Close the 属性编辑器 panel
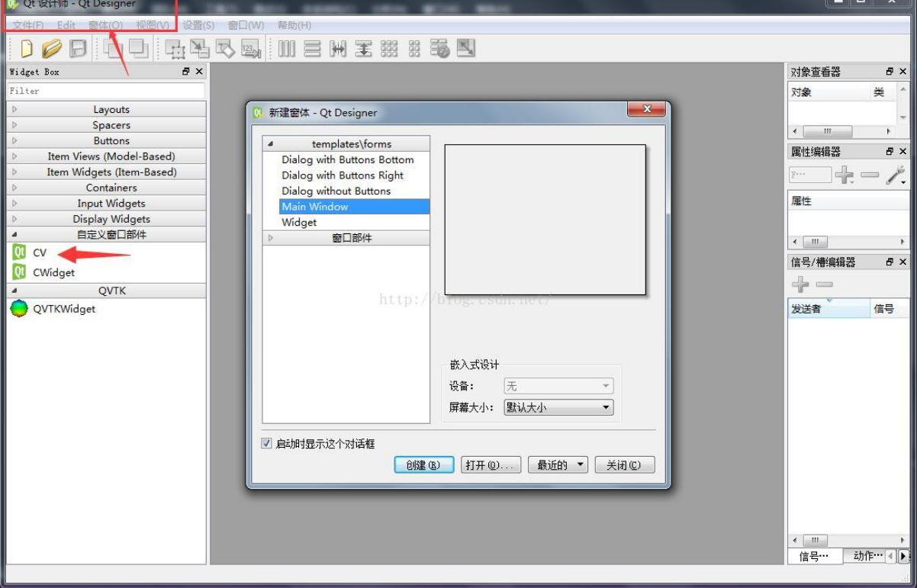Viewport: 917px width, 588px height. (903, 151)
